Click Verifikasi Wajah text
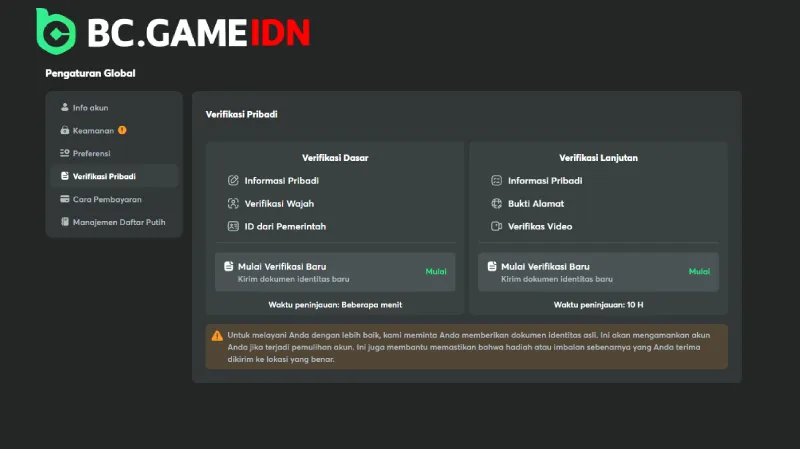The width and height of the screenshot is (800, 449). (x=279, y=204)
